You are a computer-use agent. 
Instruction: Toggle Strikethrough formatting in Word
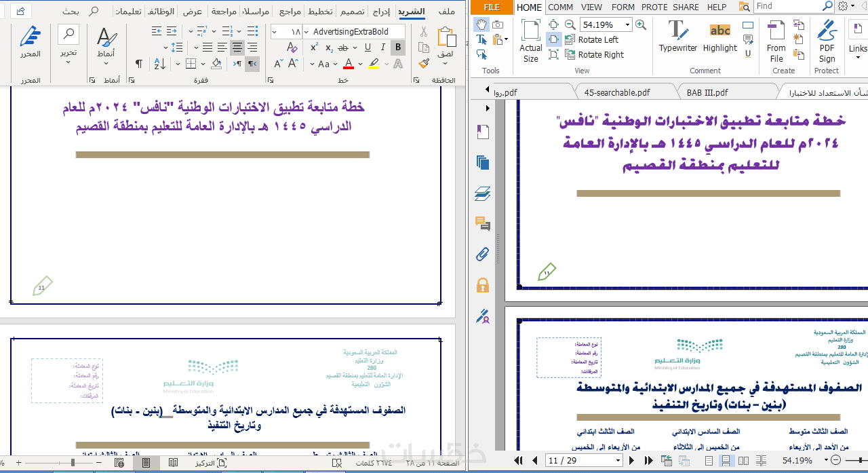[344, 48]
